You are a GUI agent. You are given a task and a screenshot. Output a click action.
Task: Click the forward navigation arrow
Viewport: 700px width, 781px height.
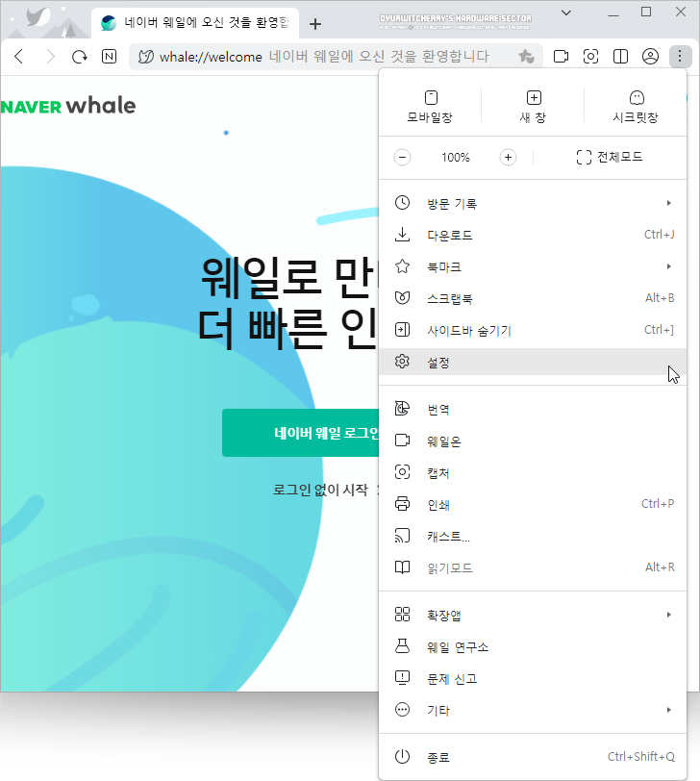point(50,57)
